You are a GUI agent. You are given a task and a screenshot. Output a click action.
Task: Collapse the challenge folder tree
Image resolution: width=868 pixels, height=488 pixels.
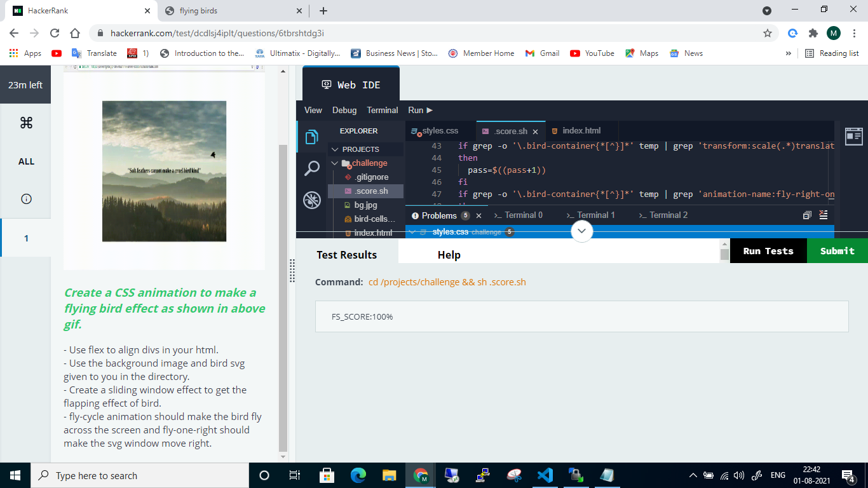334,163
